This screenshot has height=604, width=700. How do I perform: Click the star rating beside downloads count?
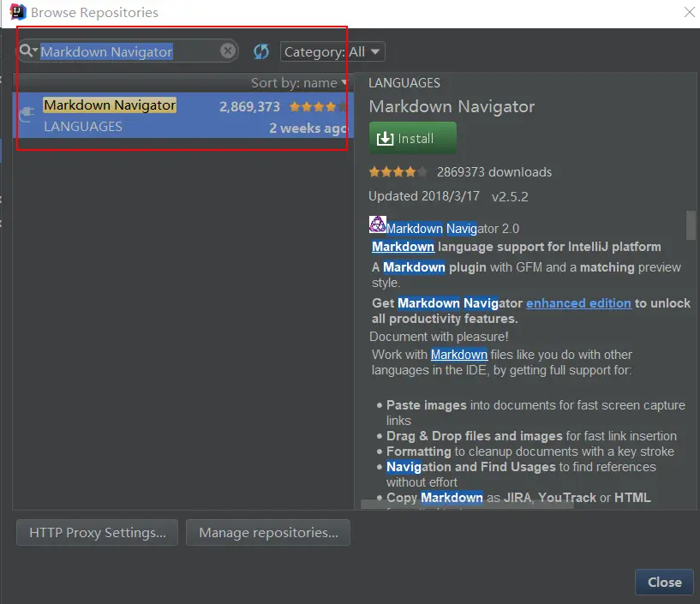tap(398, 172)
